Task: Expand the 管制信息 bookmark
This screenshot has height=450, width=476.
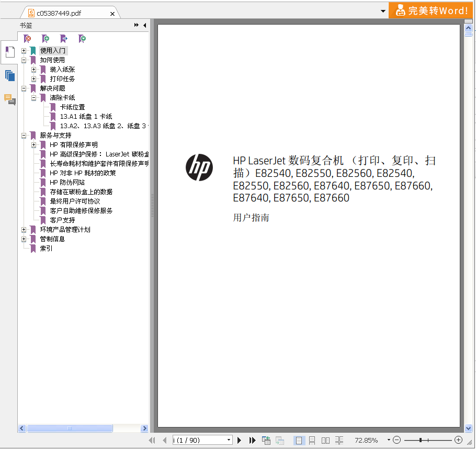Action: click(24, 239)
